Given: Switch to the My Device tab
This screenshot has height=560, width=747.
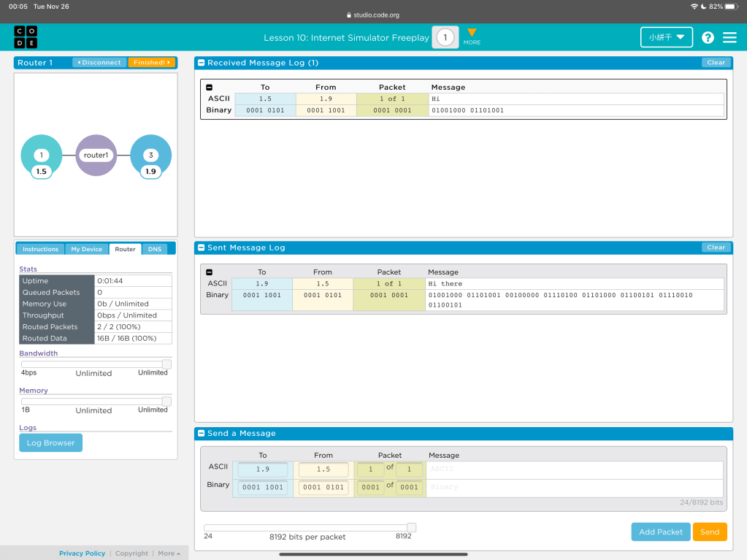Looking at the screenshot, I should [86, 249].
